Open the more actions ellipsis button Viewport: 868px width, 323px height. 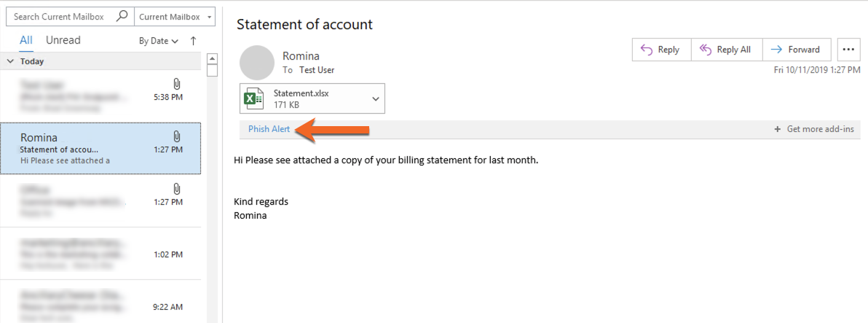pos(848,50)
